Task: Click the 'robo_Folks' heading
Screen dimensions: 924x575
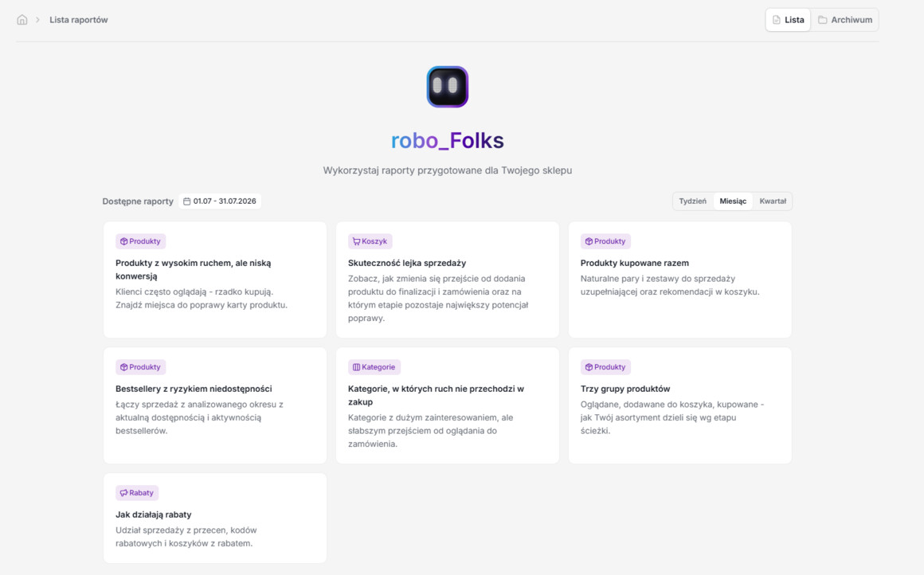Action: tap(448, 141)
